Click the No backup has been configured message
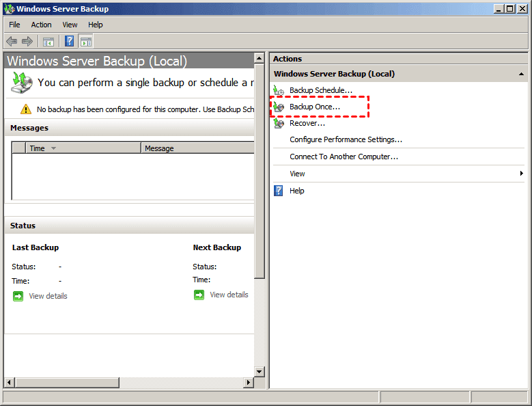This screenshot has width=532, height=406. (x=145, y=109)
